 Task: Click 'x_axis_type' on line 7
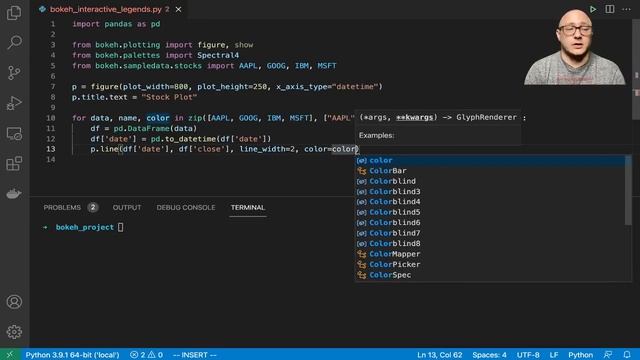pyautogui.click(x=302, y=87)
